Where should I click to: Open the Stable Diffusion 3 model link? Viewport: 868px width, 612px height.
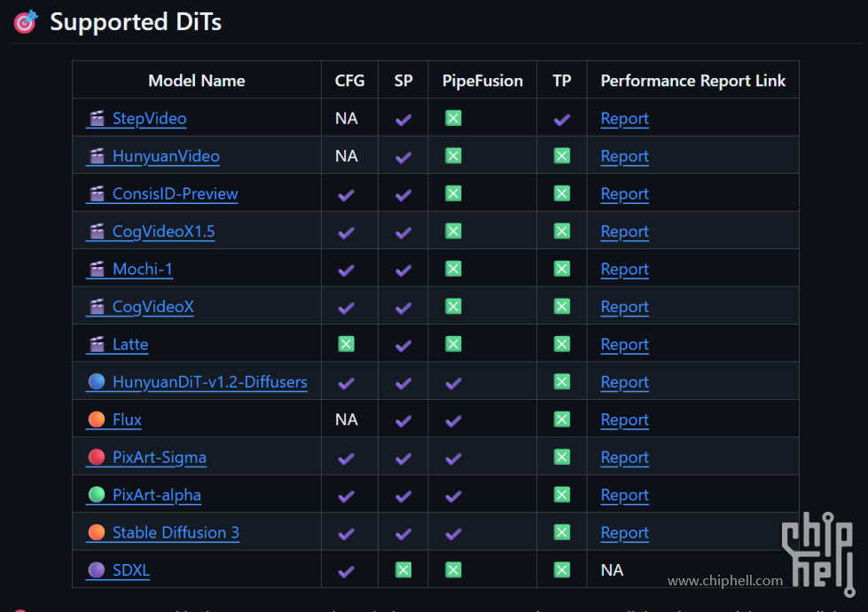(163, 533)
